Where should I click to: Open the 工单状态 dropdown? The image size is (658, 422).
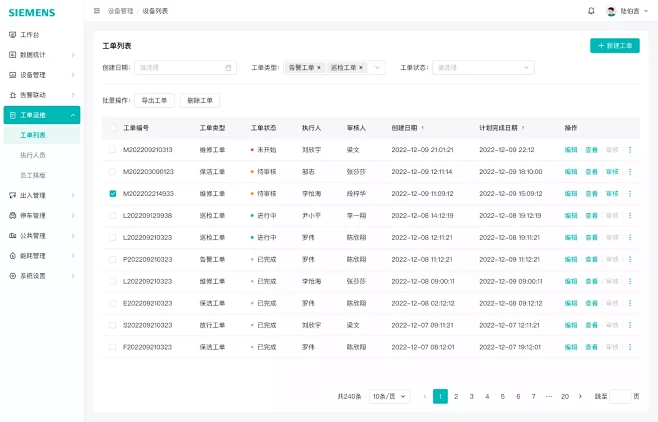coord(483,68)
